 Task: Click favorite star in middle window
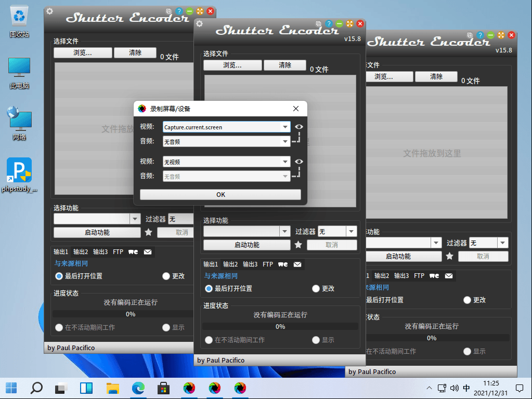pos(298,245)
